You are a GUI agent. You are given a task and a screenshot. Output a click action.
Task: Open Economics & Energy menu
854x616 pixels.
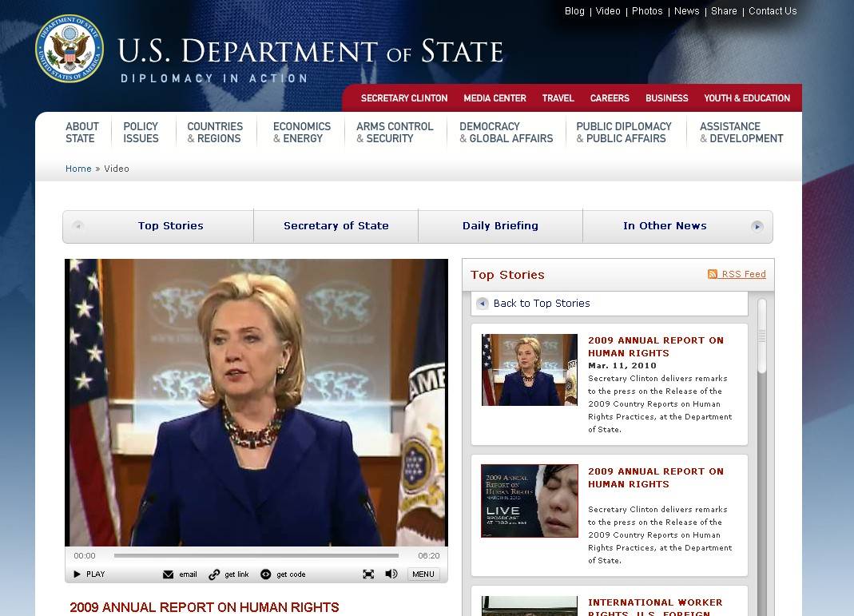coord(302,133)
